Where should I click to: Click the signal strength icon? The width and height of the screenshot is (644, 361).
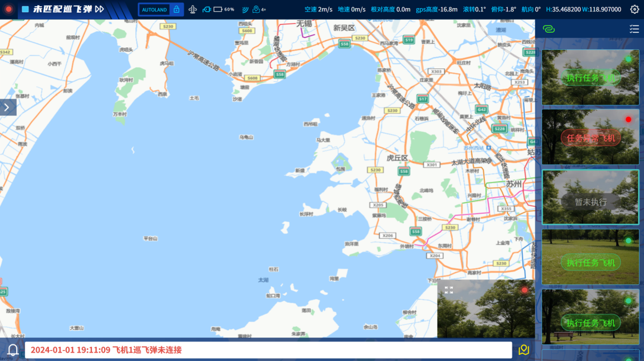(245, 9)
